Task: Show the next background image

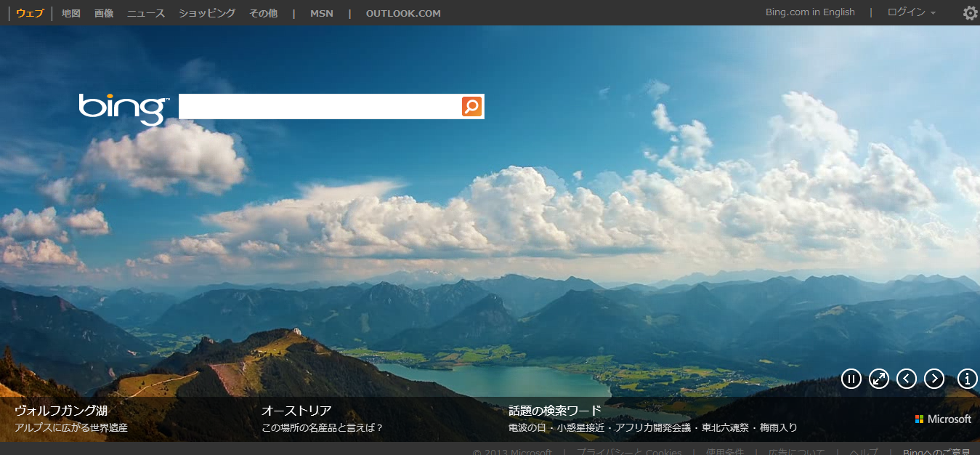Action: tap(934, 379)
